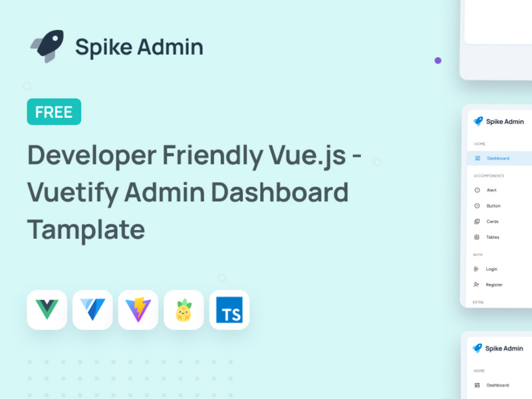532x399 pixels.
Task: Select the Pinia pineapple icon
Action: coord(183,309)
